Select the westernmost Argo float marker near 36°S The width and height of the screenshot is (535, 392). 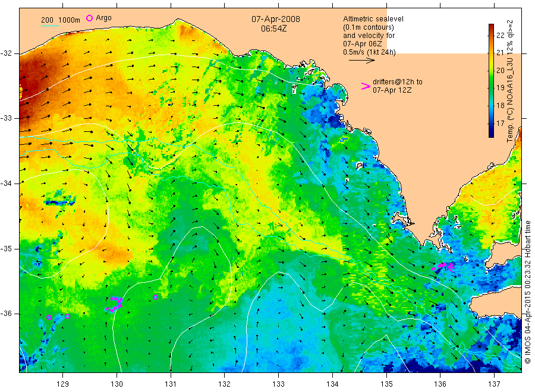[x=49, y=318]
